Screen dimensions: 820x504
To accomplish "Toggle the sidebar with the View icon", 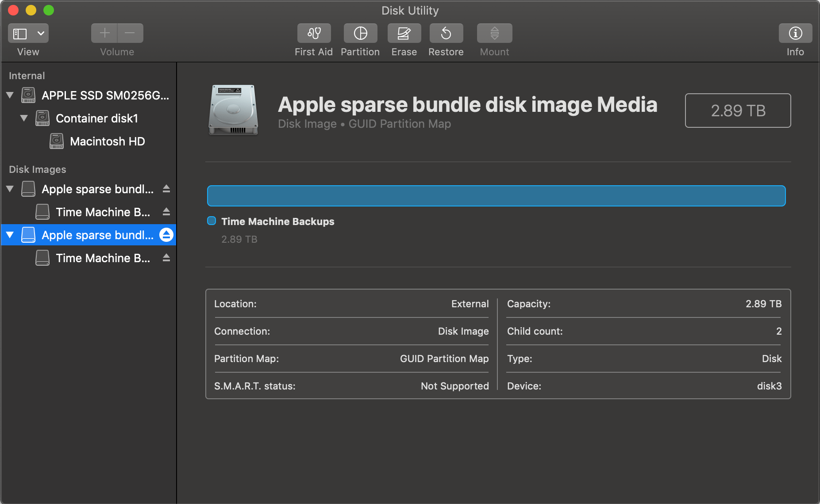I will point(20,33).
